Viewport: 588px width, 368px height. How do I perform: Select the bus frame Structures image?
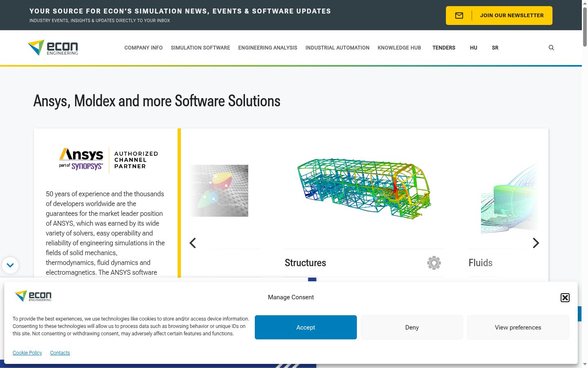click(x=364, y=189)
